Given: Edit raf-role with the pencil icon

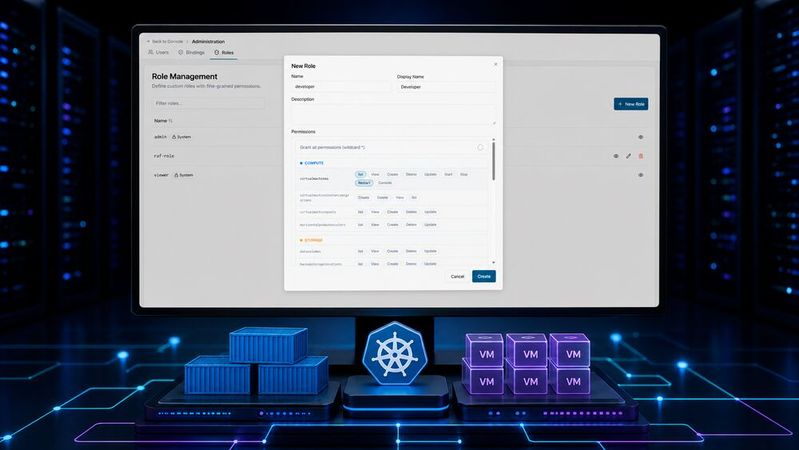Looking at the screenshot, I should tap(628, 156).
